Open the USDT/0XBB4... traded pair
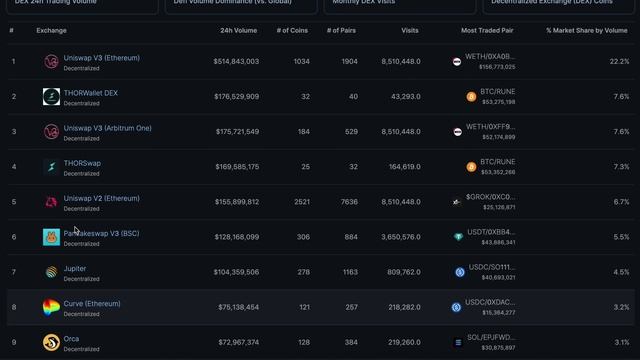640x360 pixels. coord(491,232)
